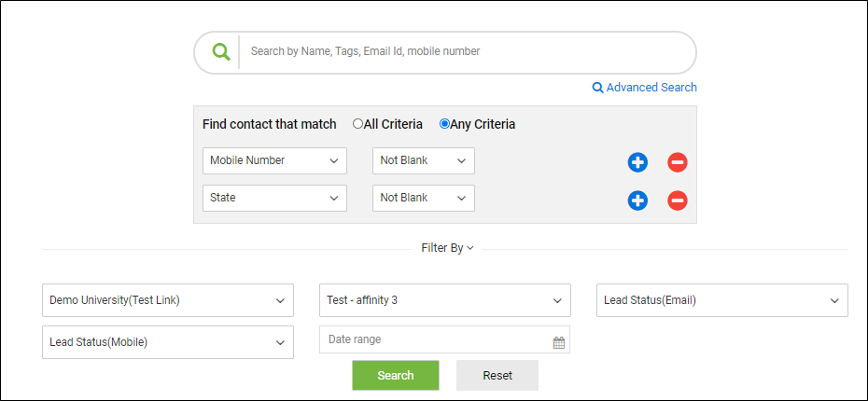Open the Lead Status(Email) dropdown
The image size is (868, 401).
click(x=721, y=300)
